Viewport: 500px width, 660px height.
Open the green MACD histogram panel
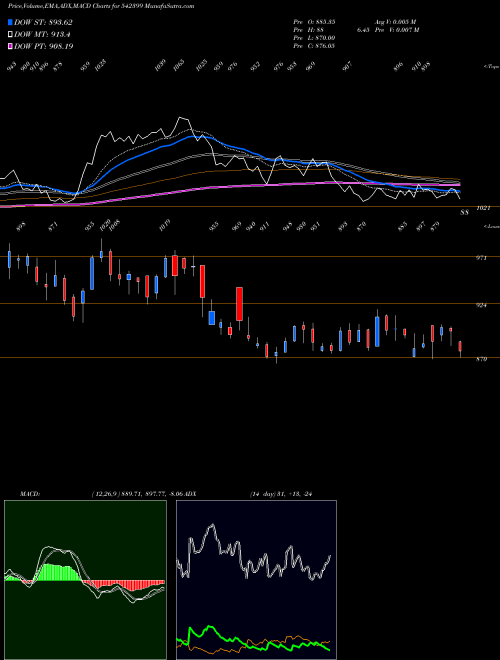coord(85,580)
